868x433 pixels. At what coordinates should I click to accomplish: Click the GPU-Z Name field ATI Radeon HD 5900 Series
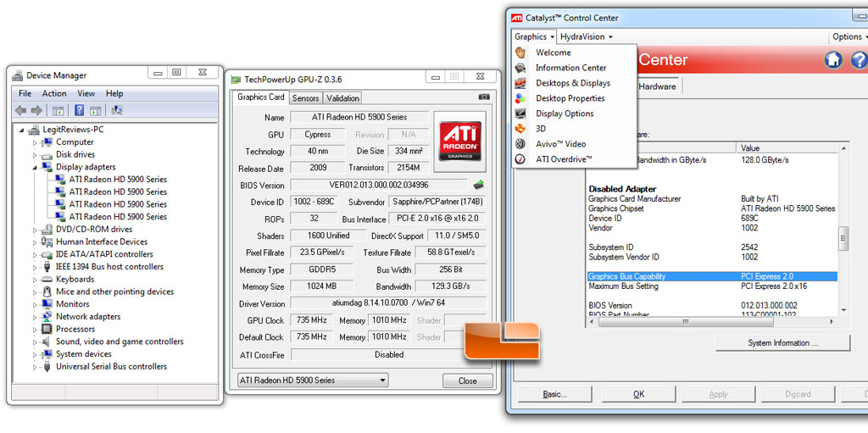tap(359, 117)
